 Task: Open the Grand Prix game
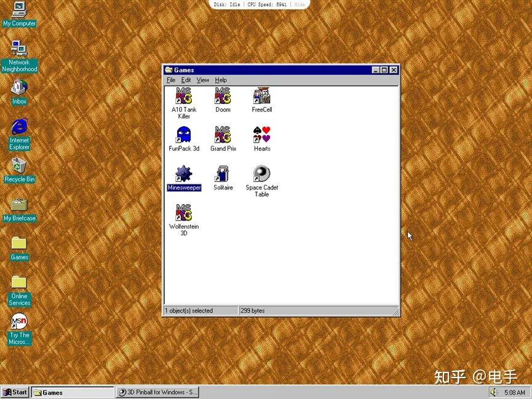point(223,136)
